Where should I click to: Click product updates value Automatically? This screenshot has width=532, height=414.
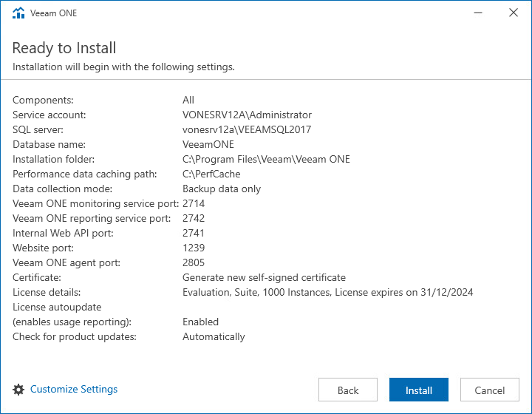[214, 337]
